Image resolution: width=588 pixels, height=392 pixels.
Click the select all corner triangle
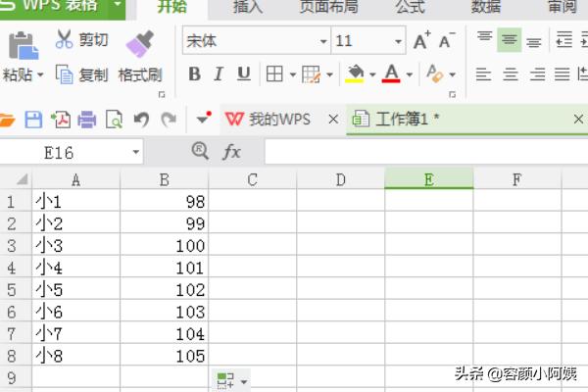pos(23,179)
